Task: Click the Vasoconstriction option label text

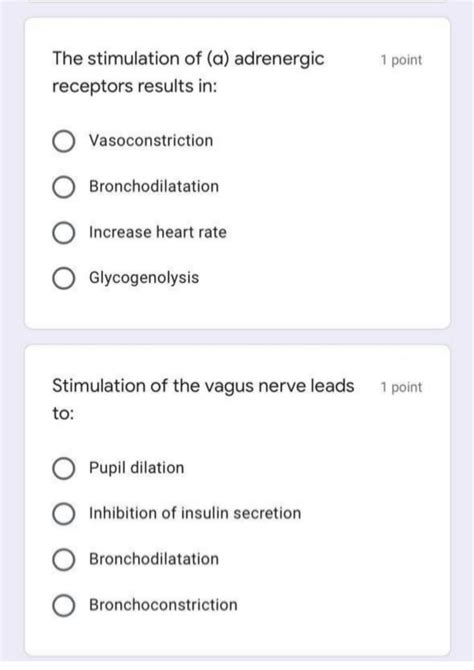Action: [151, 141]
